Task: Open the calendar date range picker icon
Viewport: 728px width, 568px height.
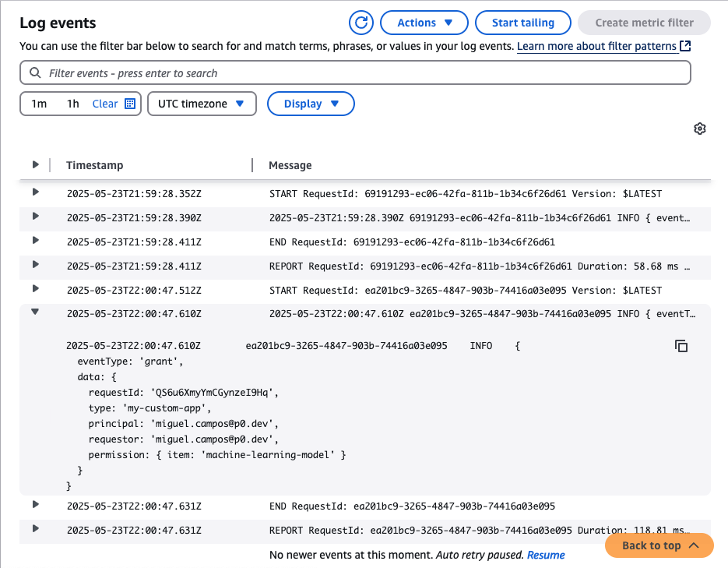Action: [130, 104]
